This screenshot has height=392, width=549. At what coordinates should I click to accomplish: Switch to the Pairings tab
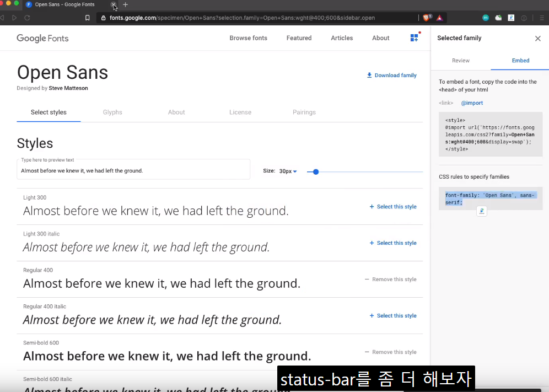coord(304,112)
